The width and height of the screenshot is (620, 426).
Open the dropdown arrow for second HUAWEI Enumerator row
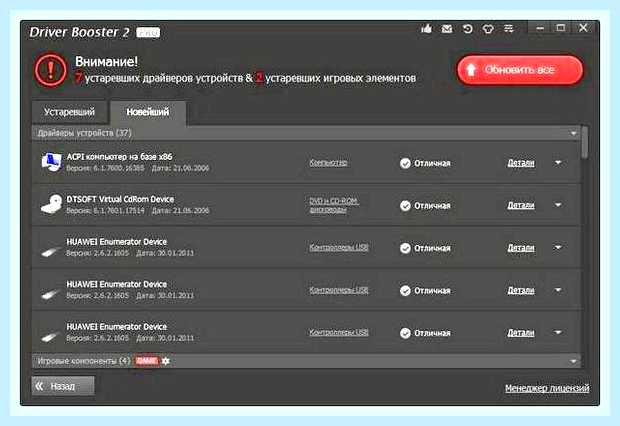click(x=558, y=290)
